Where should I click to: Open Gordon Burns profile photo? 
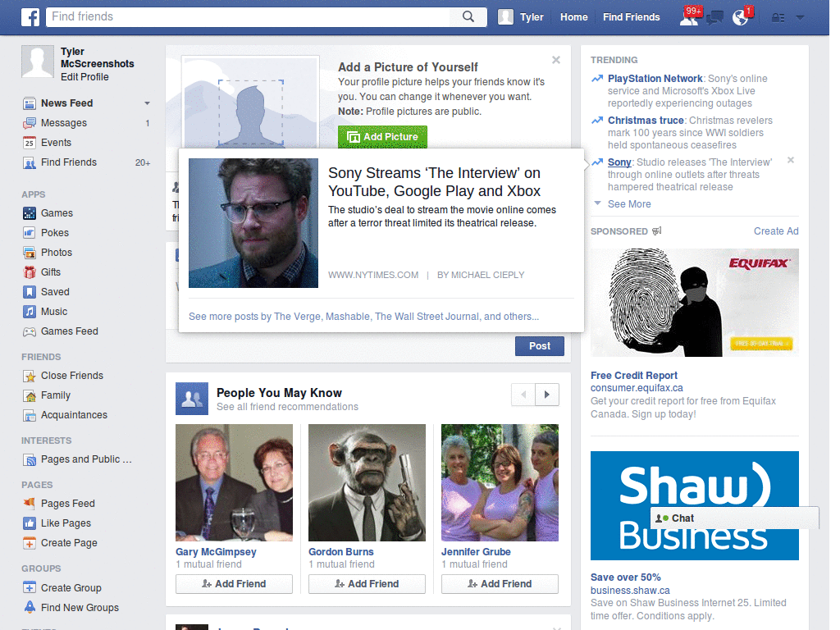(x=367, y=482)
